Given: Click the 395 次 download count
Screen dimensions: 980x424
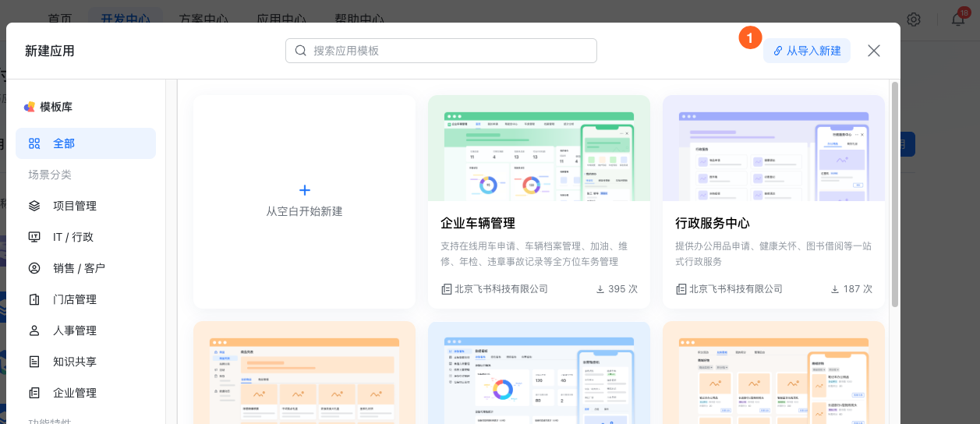Looking at the screenshot, I should [x=623, y=289].
